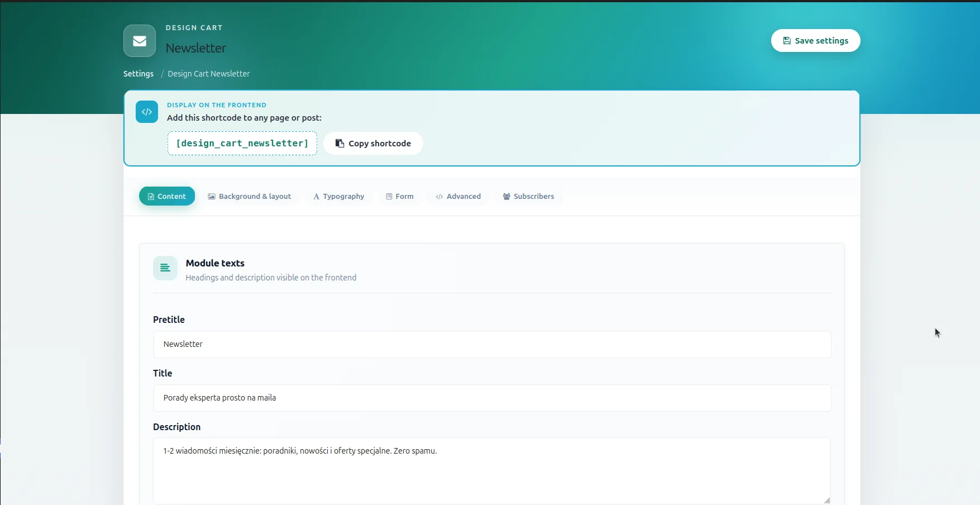Click the Module texts lines icon
This screenshot has width=980, height=505.
165,268
